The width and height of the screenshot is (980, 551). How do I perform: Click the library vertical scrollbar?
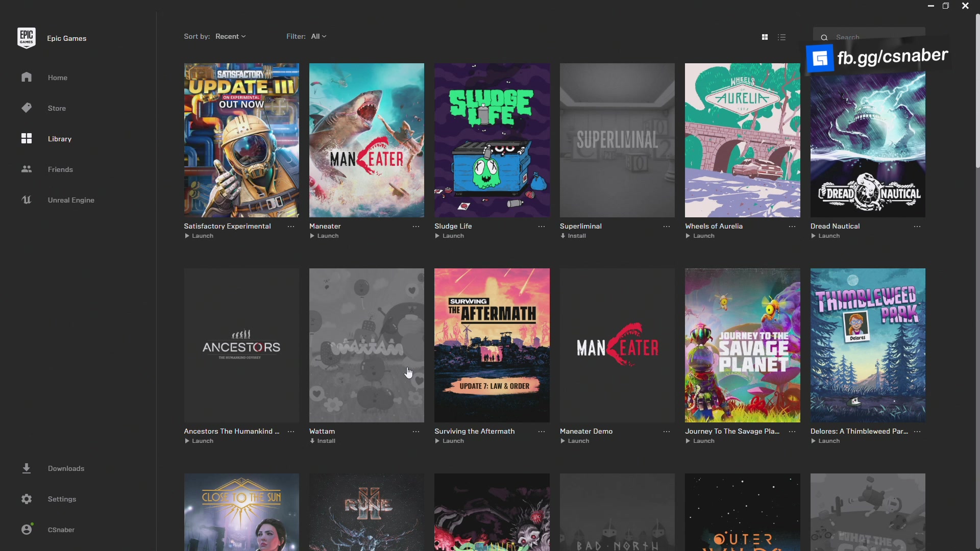977,92
